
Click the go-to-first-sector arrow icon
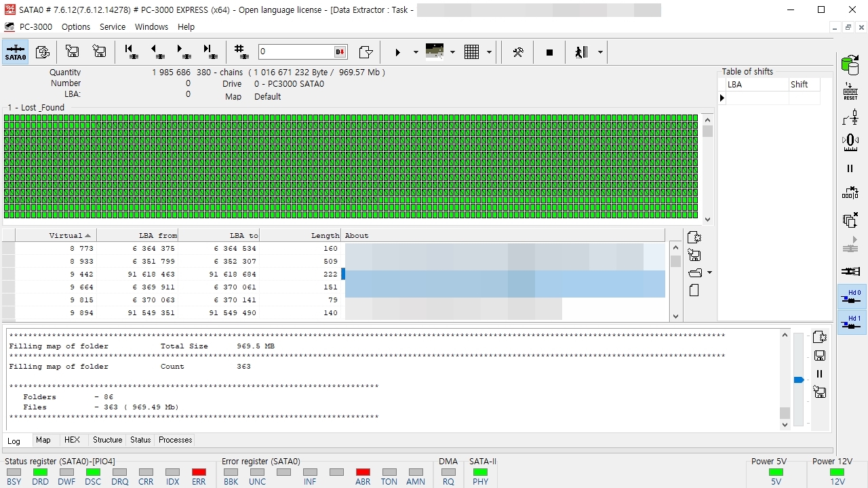pyautogui.click(x=130, y=52)
